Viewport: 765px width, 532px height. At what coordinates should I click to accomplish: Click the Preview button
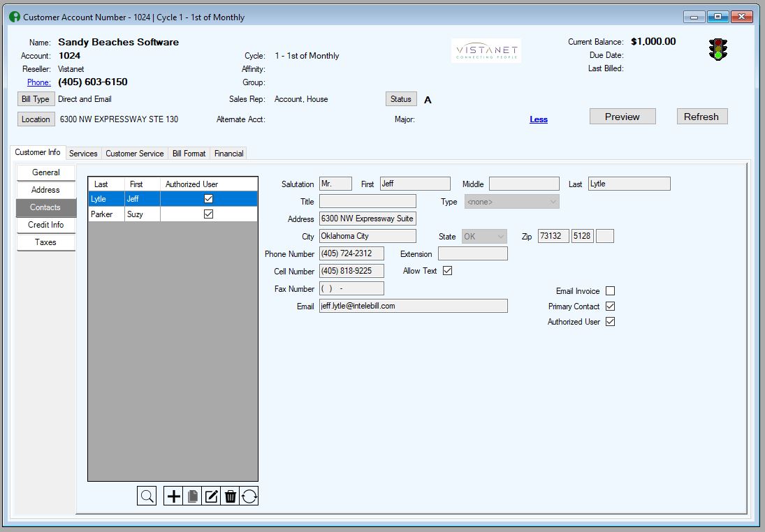point(622,117)
